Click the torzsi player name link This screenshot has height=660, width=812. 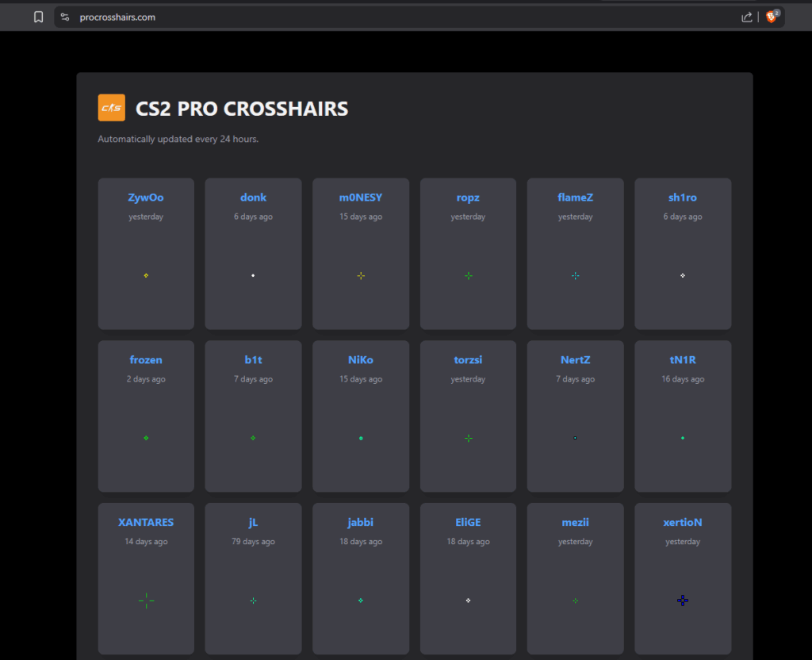[x=468, y=360]
